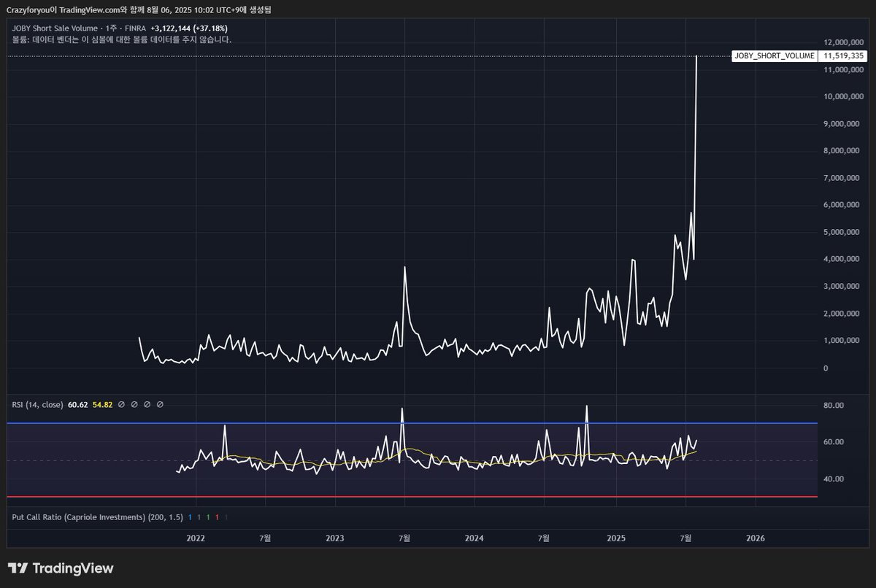The height and width of the screenshot is (588, 876).
Task: Click the 2025 label on time axis
Action: click(616, 538)
